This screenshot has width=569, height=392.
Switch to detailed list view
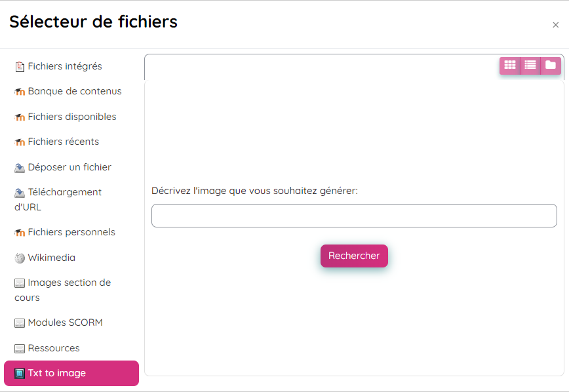click(x=530, y=66)
